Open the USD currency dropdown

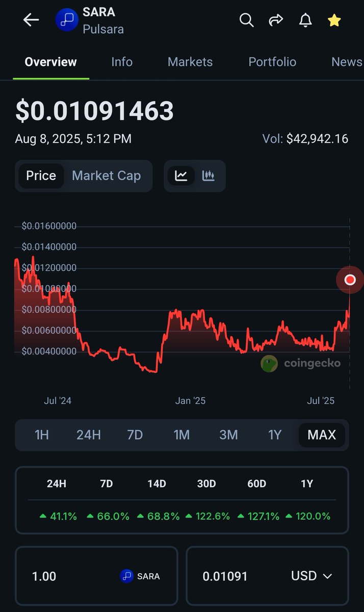(x=311, y=576)
